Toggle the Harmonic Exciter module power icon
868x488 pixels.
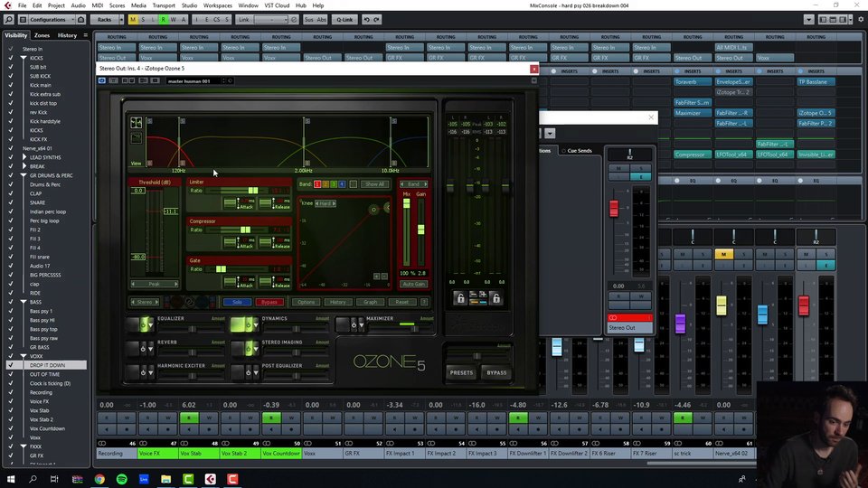pyautogui.click(x=143, y=372)
